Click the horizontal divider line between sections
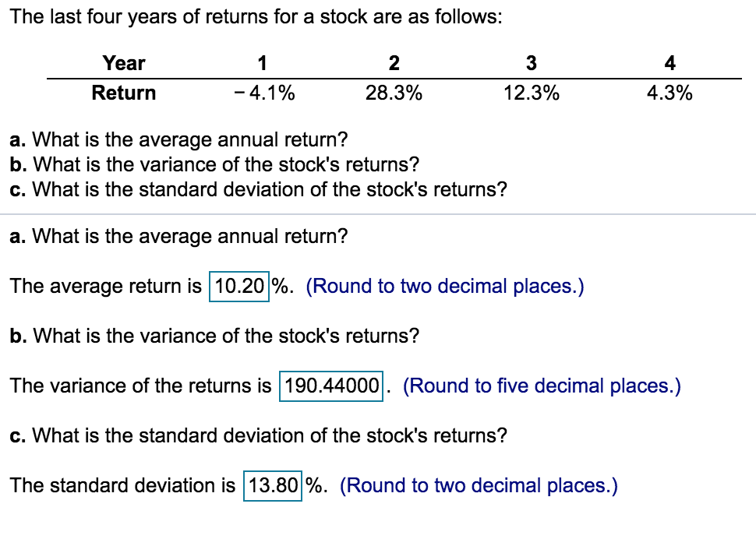The height and width of the screenshot is (539, 756). (378, 213)
